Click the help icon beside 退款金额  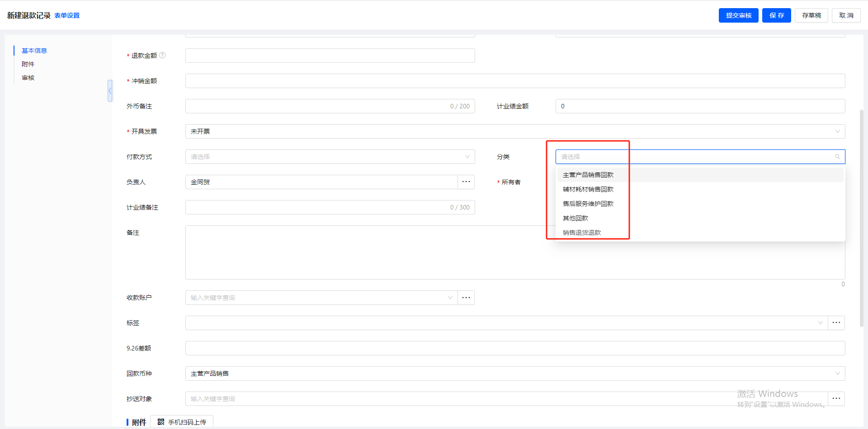(162, 55)
